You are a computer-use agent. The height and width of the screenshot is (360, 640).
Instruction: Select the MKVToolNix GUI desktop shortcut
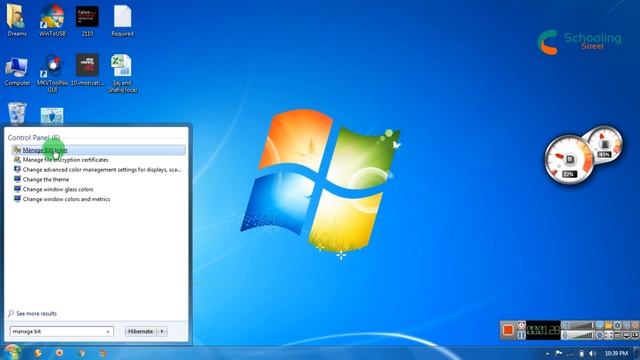(52, 73)
